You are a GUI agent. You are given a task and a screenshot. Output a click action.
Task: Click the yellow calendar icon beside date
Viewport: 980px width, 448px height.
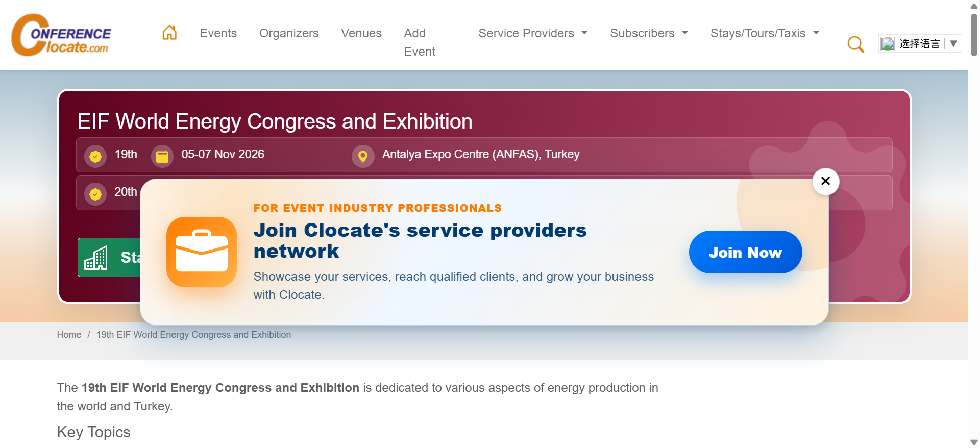(x=162, y=156)
